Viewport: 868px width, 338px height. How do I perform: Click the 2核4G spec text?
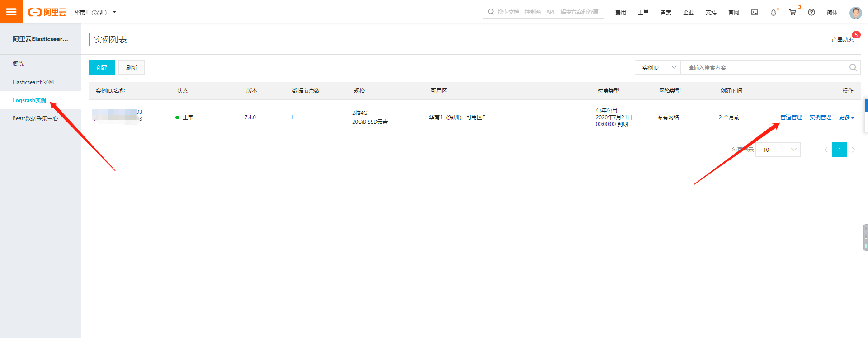[x=359, y=113]
